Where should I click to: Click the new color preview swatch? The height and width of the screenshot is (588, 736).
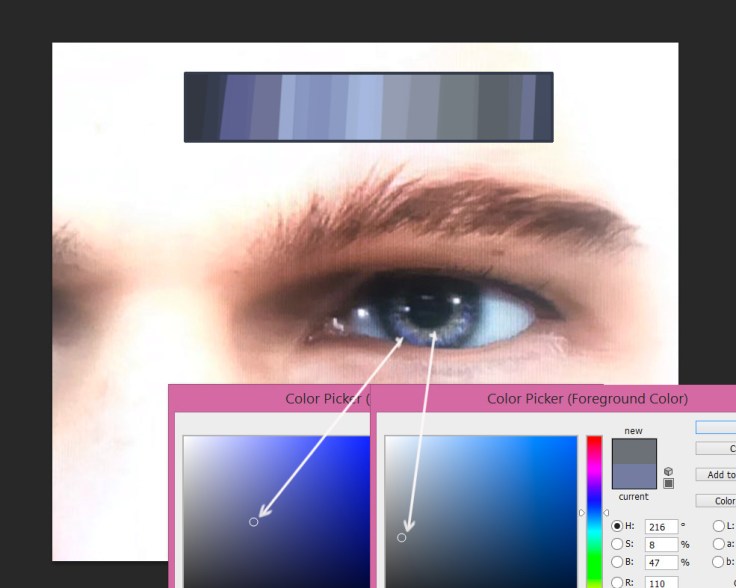coord(634,451)
